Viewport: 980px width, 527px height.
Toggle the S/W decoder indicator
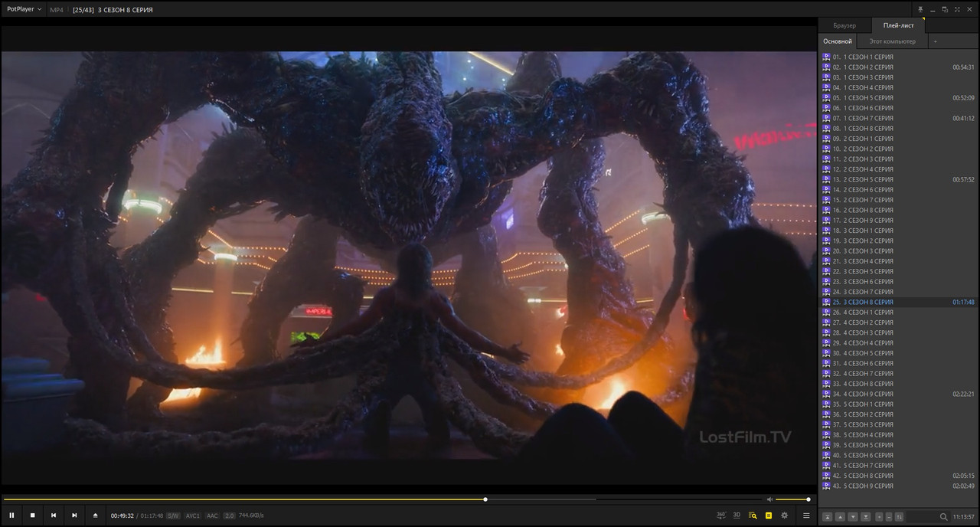pos(173,516)
